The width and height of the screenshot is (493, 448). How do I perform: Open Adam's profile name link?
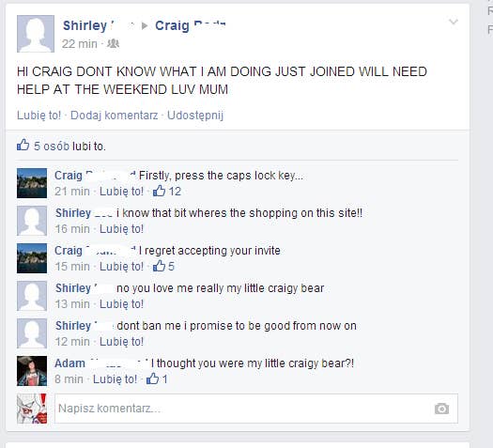[x=69, y=363]
